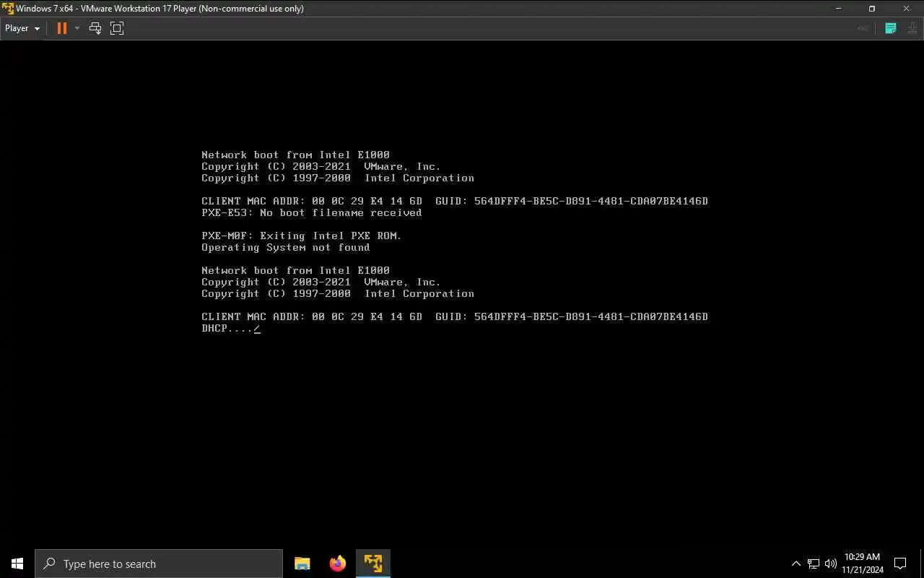924x578 pixels.
Task: Open the Windows Start menu
Action: (x=17, y=564)
